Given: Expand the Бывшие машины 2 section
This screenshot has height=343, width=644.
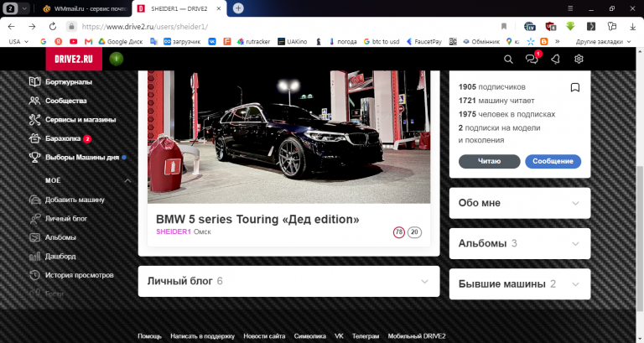Looking at the screenshot, I should [520, 283].
